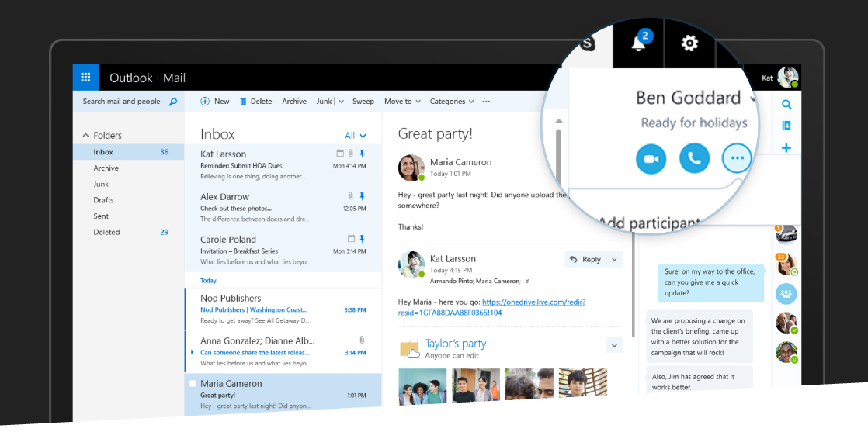
Task: Open the Categories menu in toolbar
Action: (452, 102)
